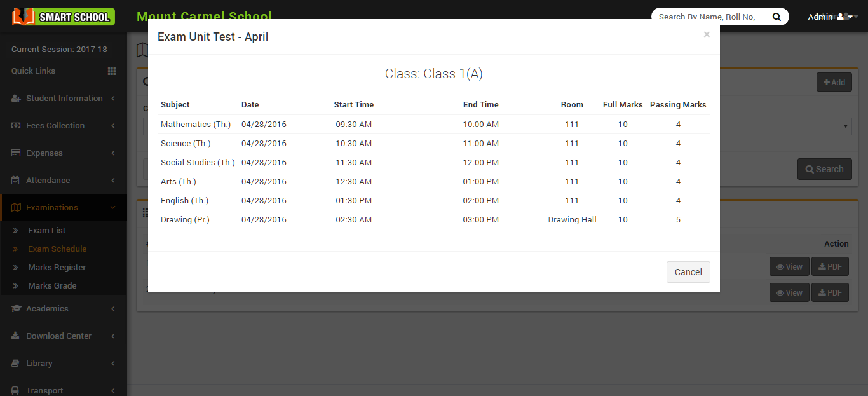Click the English (Th.) subject cell
The height and width of the screenshot is (396, 868).
pos(184,201)
